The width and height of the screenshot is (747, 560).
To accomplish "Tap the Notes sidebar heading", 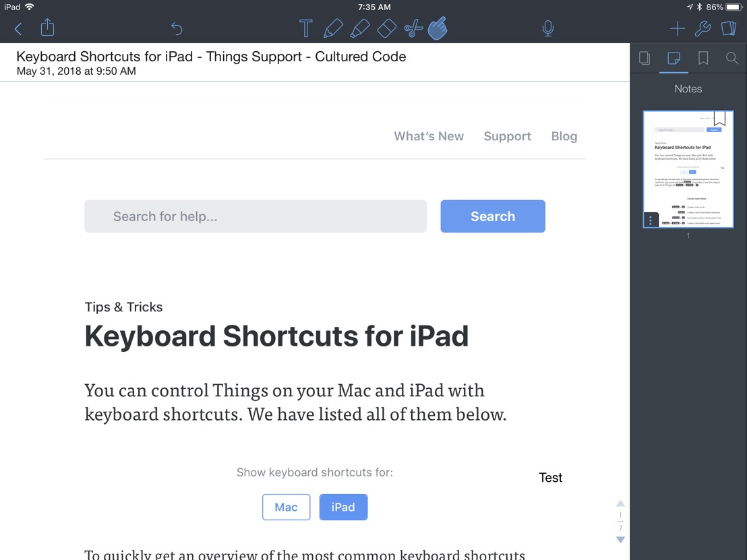I will tap(688, 89).
